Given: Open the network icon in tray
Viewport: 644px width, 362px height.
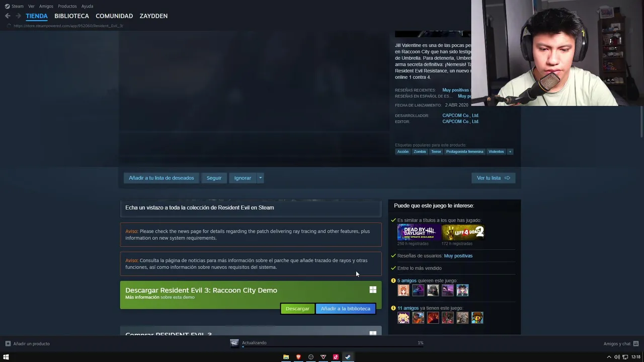Looking at the screenshot, I should pyautogui.click(x=625, y=357).
